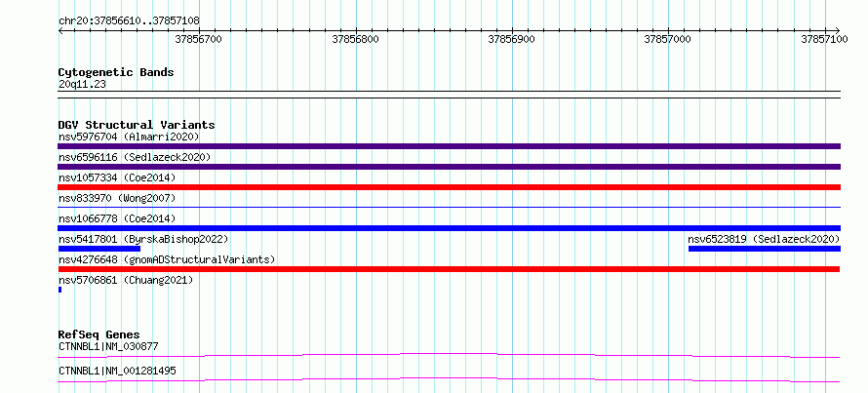
Task: Click the ruler's left arrowhead
Action: pyautogui.click(x=60, y=30)
